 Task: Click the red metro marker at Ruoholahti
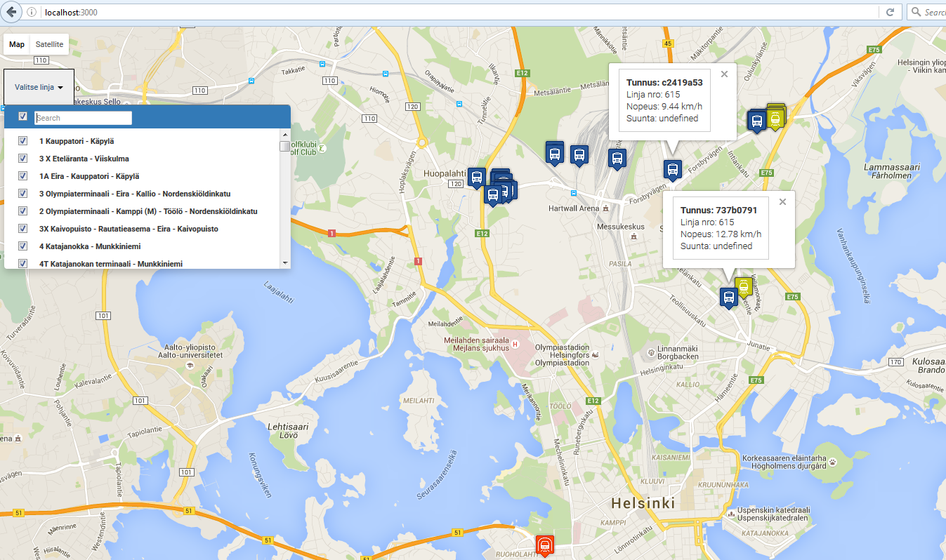[x=544, y=545]
